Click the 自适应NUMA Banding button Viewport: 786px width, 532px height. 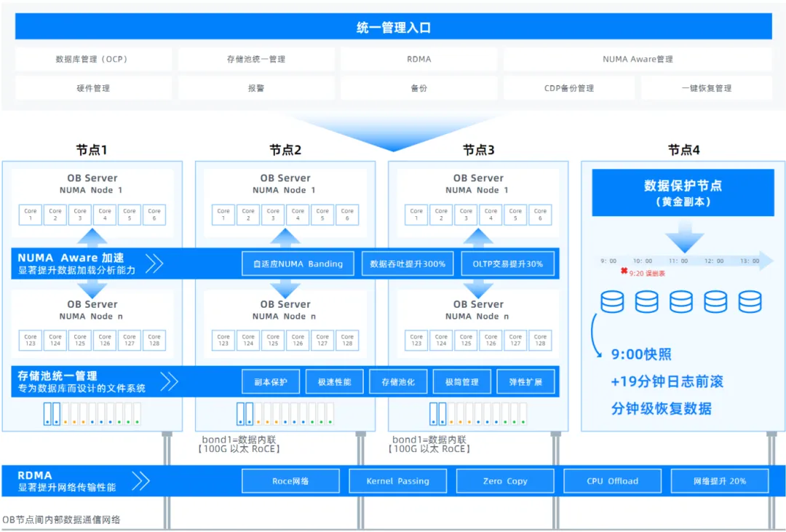pyautogui.click(x=298, y=263)
